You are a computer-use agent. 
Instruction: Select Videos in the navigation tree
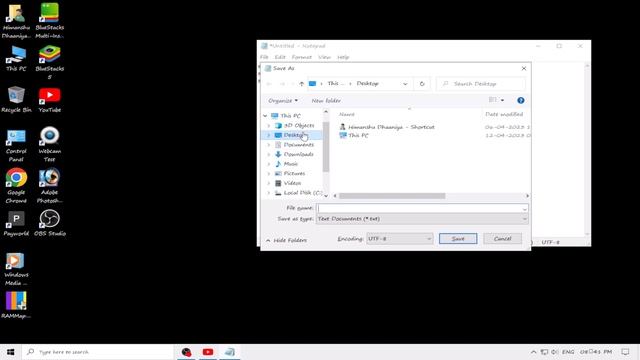click(292, 183)
